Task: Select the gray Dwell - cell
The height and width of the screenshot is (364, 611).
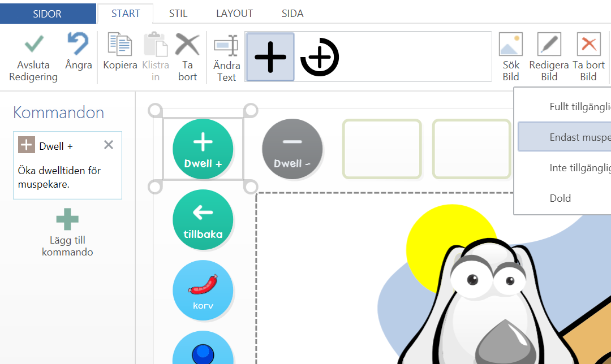Action: pyautogui.click(x=292, y=149)
